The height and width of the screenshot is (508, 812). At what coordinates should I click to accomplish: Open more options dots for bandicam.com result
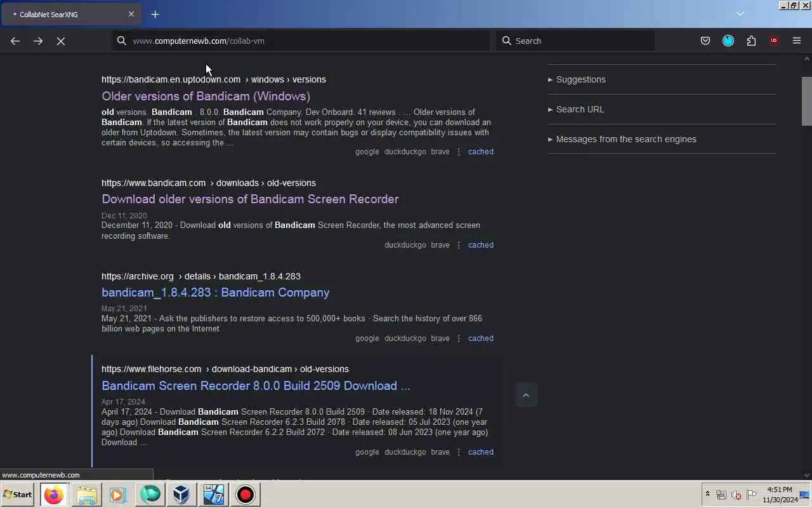coord(459,245)
